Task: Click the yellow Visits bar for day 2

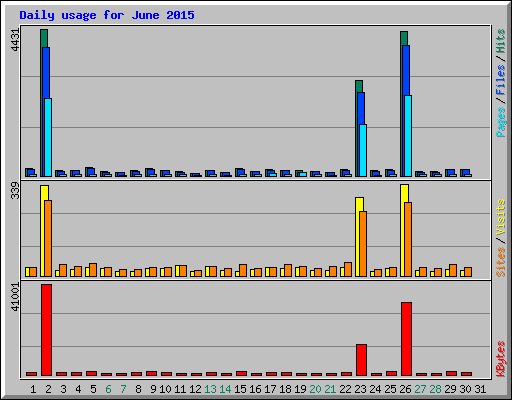Action: coord(43,231)
